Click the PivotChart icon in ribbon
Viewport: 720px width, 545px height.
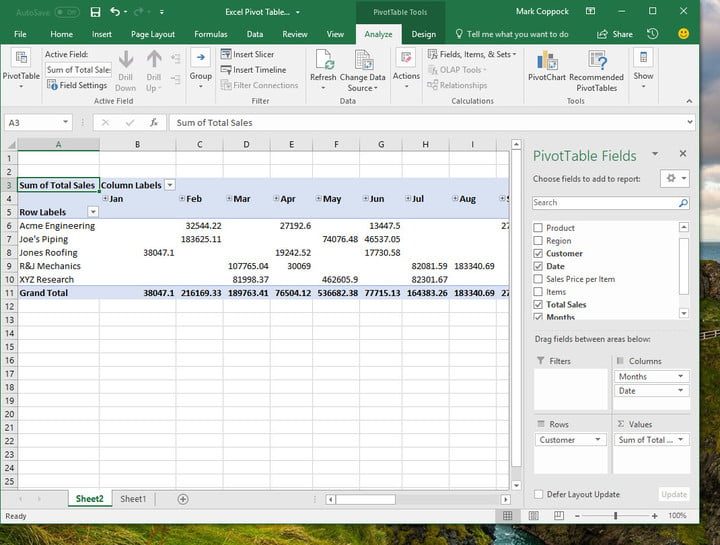pyautogui.click(x=546, y=60)
